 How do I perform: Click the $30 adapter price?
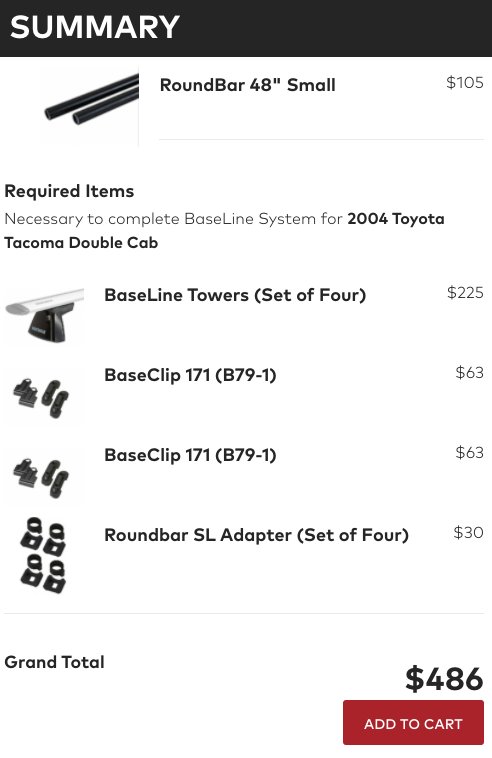tap(468, 532)
